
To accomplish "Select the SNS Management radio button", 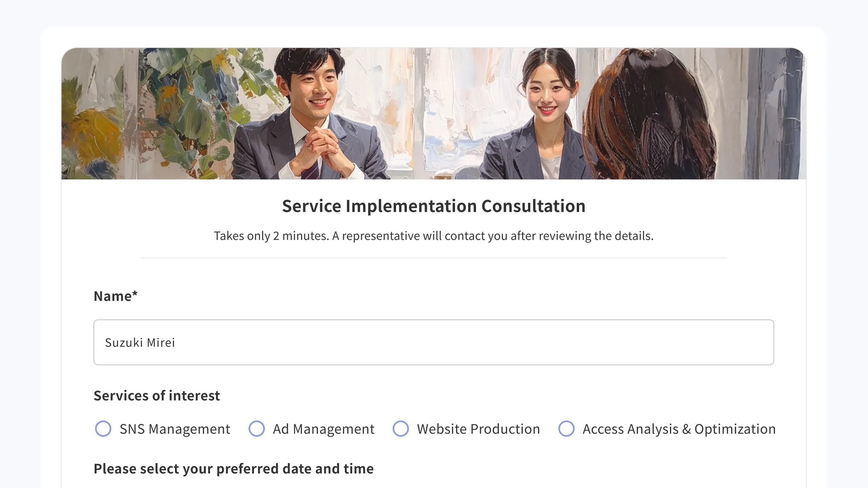I will click(103, 429).
